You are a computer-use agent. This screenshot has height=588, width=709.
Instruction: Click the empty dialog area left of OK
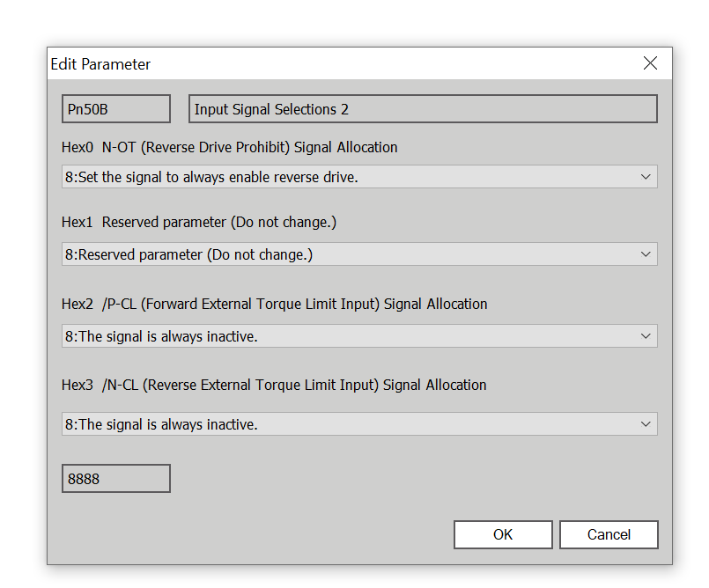pos(264,534)
